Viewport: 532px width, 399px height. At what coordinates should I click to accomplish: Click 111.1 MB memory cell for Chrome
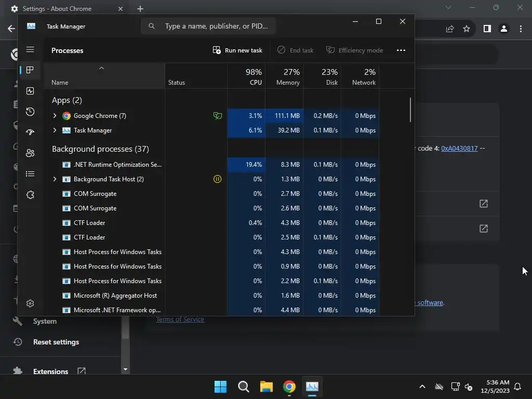point(284,116)
